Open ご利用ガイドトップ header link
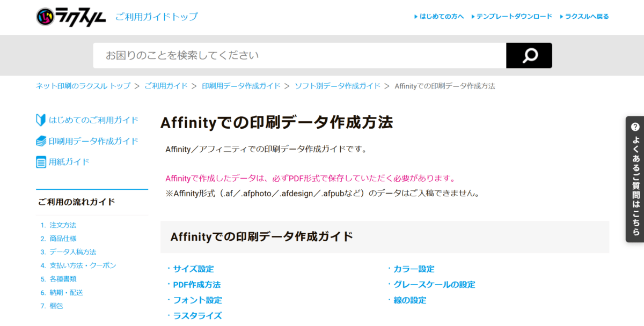Image resolution: width=644 pixels, height=326 pixels. coord(156,17)
